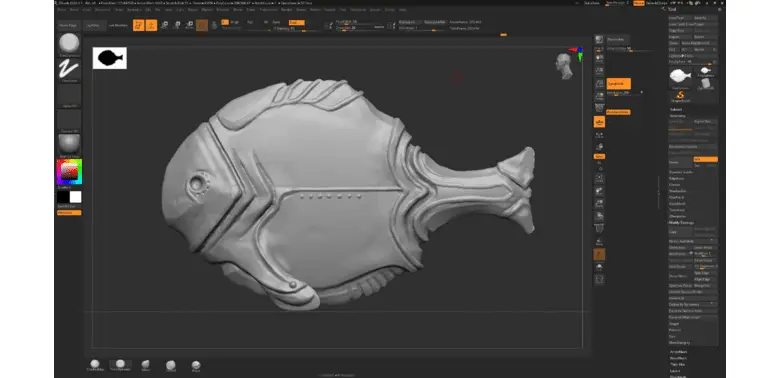The image size is (780, 378).
Task: Toggle the orange Smt button beside Divide
Action: click(x=705, y=159)
